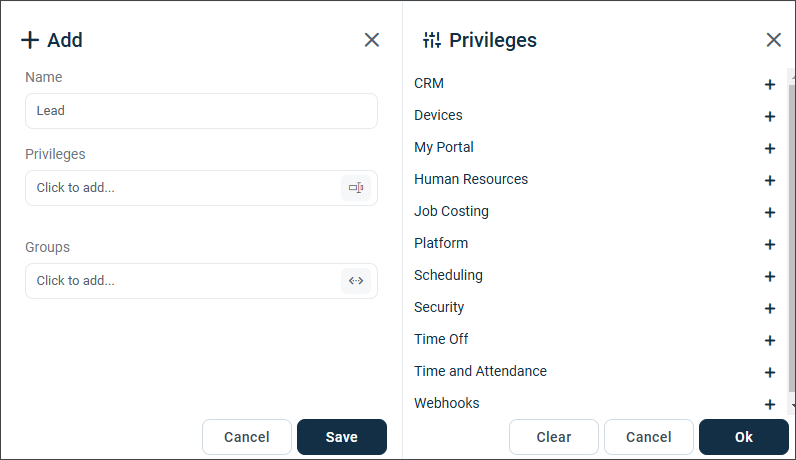This screenshot has width=796, height=460.
Task: Expand Scheduling plus icon
Action: click(x=770, y=276)
